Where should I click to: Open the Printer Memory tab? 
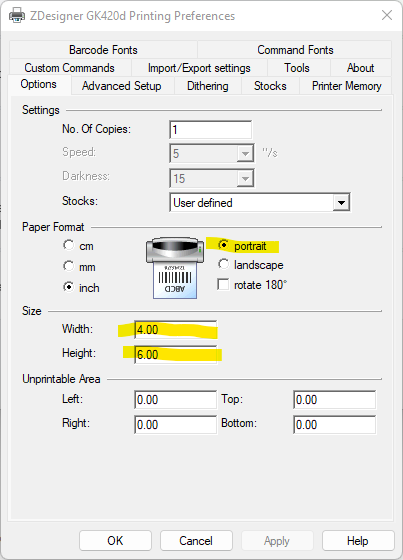pos(346,86)
